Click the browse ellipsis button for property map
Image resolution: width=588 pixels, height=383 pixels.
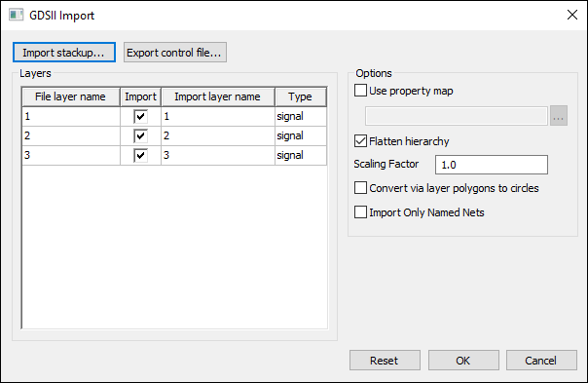coord(559,116)
